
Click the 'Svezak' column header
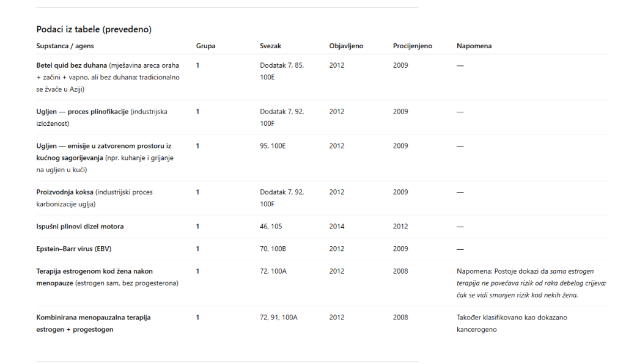pyautogui.click(x=270, y=46)
